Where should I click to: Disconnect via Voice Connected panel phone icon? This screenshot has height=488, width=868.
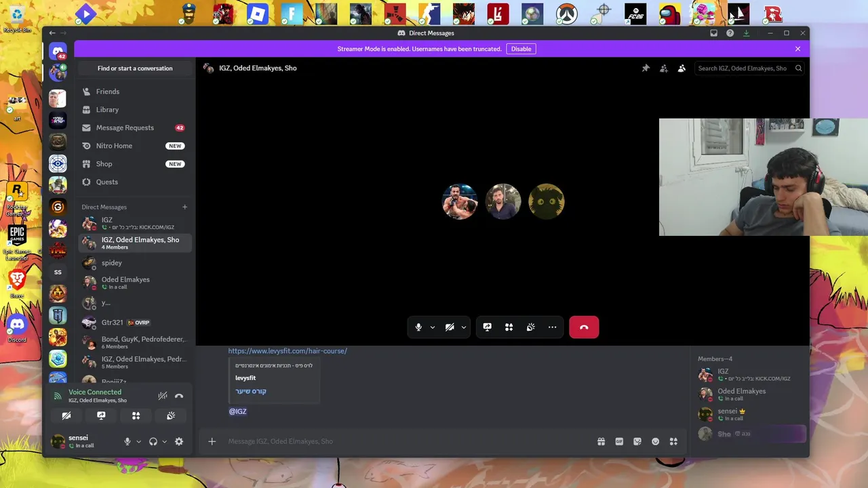pyautogui.click(x=179, y=396)
